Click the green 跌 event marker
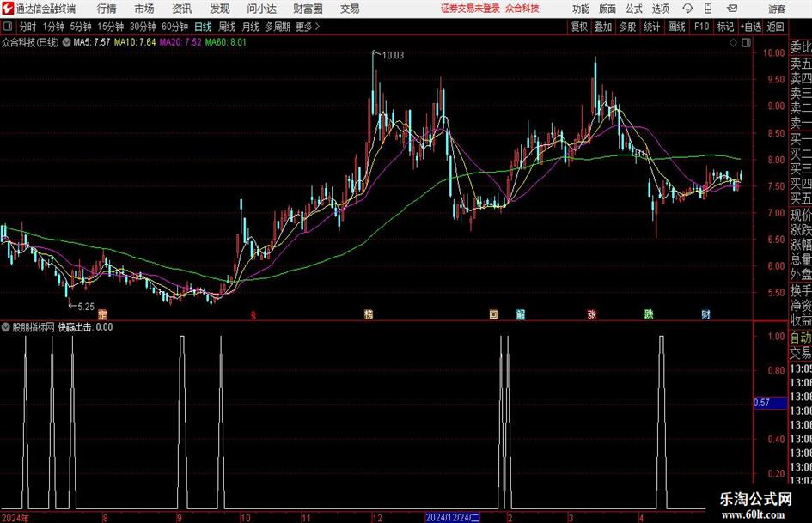The width and height of the screenshot is (812, 523). tap(649, 314)
